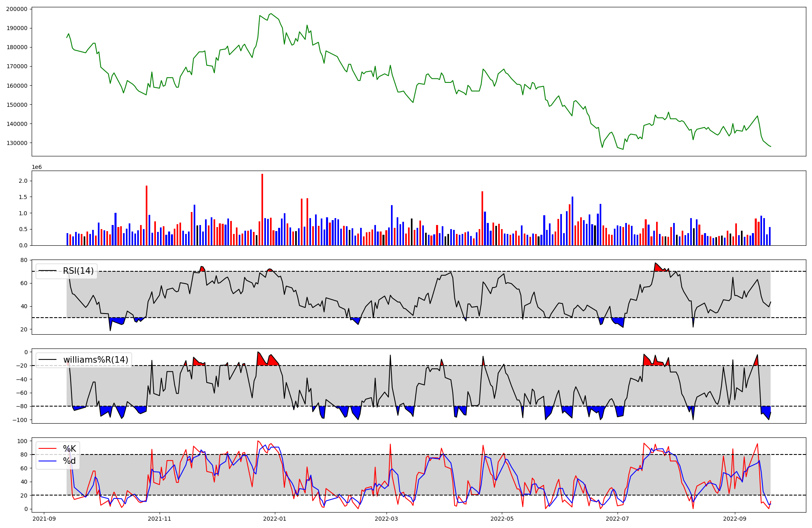The height and width of the screenshot is (528, 812).
Task: Click the 2022-07 x-axis date label
Action: pos(617,519)
